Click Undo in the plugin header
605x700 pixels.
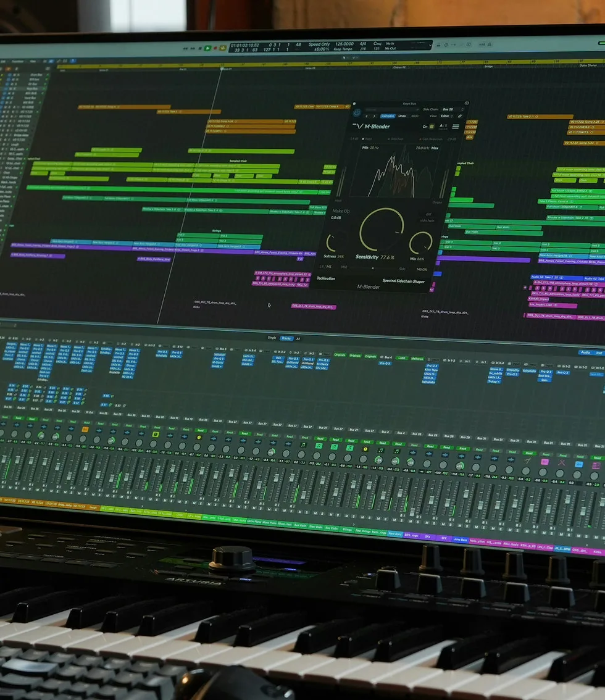tap(402, 116)
